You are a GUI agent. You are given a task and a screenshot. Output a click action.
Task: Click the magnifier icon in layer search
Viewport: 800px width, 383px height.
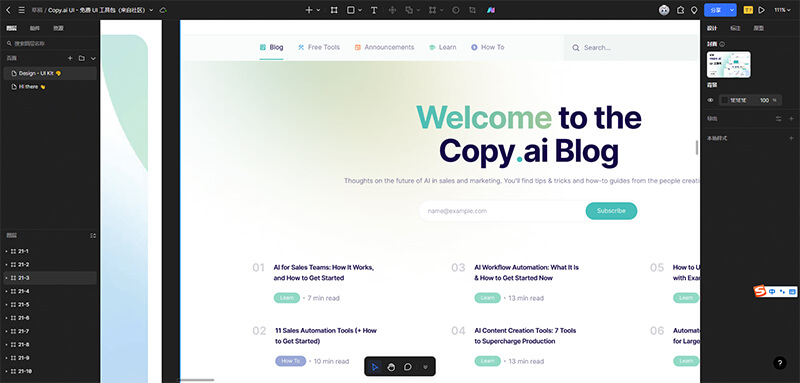[x=9, y=43]
